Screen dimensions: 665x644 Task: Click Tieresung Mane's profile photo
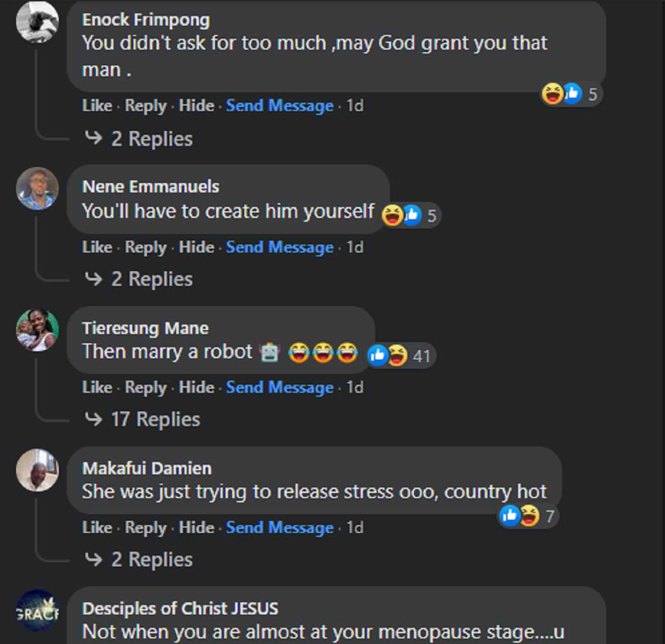pyautogui.click(x=37, y=330)
